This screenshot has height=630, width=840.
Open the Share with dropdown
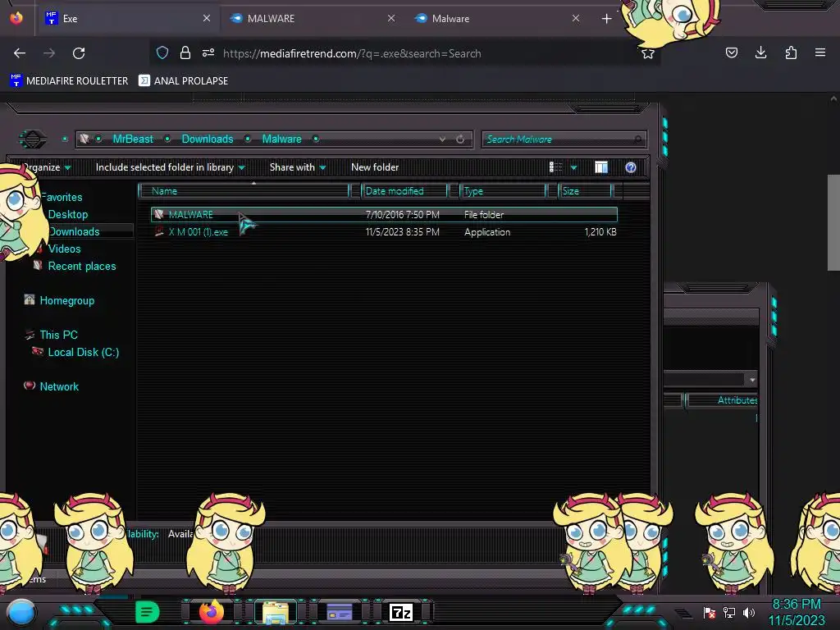pyautogui.click(x=298, y=167)
